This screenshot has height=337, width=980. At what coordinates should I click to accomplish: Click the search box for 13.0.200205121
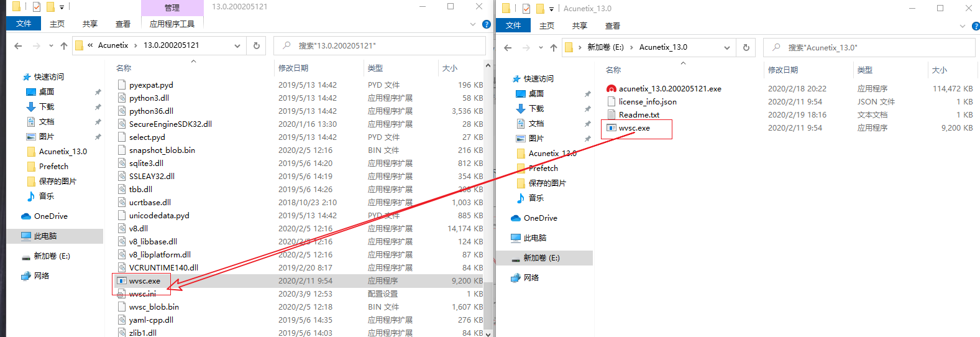[x=380, y=45]
